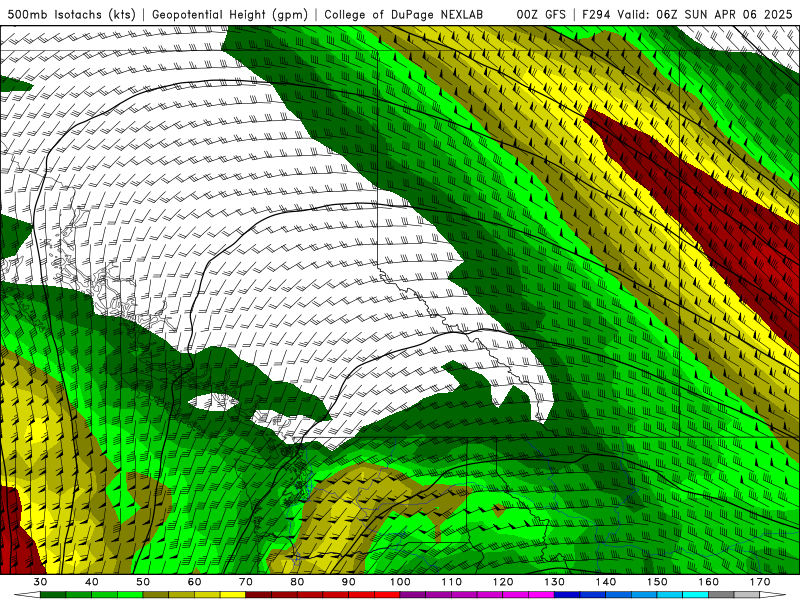Click the '90' label on the color scale

coord(349,582)
